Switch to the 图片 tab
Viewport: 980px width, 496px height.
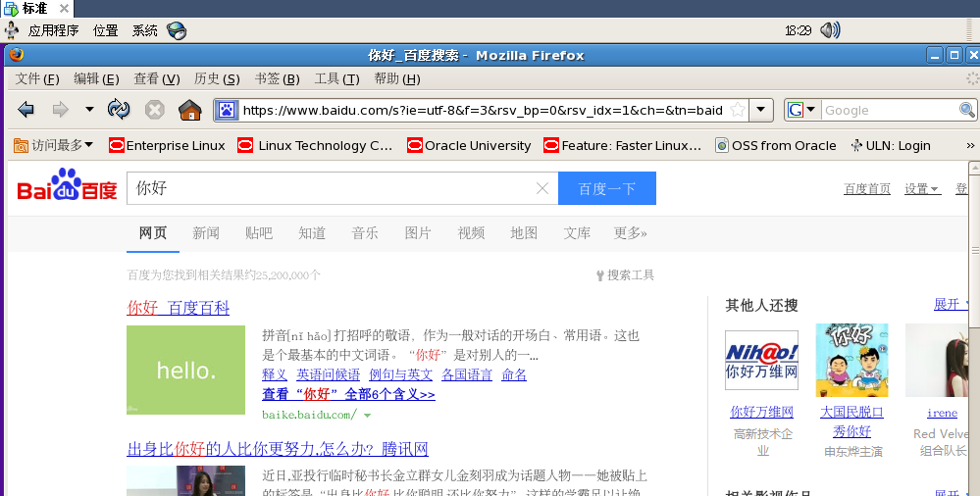(418, 233)
